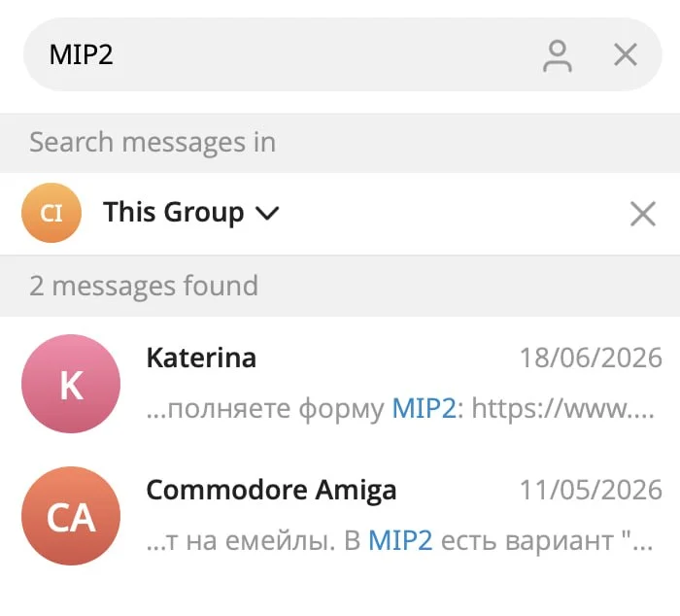
Task: Click the MIP2 search input field
Action: (343, 54)
